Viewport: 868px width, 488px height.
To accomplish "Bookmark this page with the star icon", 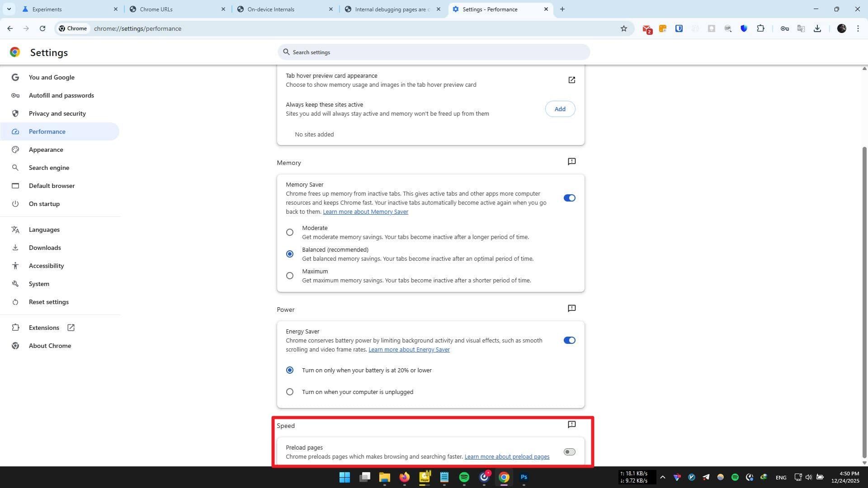I will pyautogui.click(x=624, y=28).
